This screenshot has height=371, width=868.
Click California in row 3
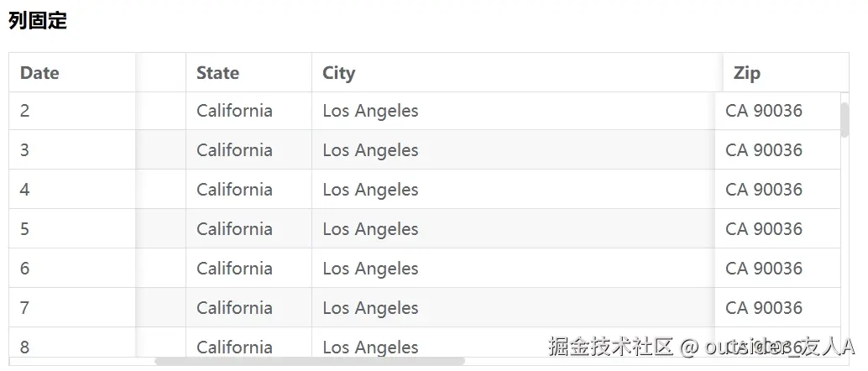click(234, 150)
